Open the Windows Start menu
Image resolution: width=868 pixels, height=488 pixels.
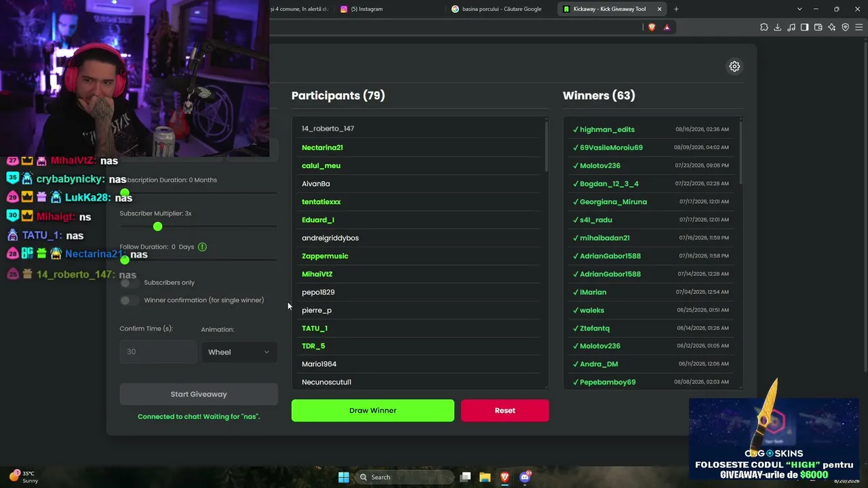tap(344, 477)
